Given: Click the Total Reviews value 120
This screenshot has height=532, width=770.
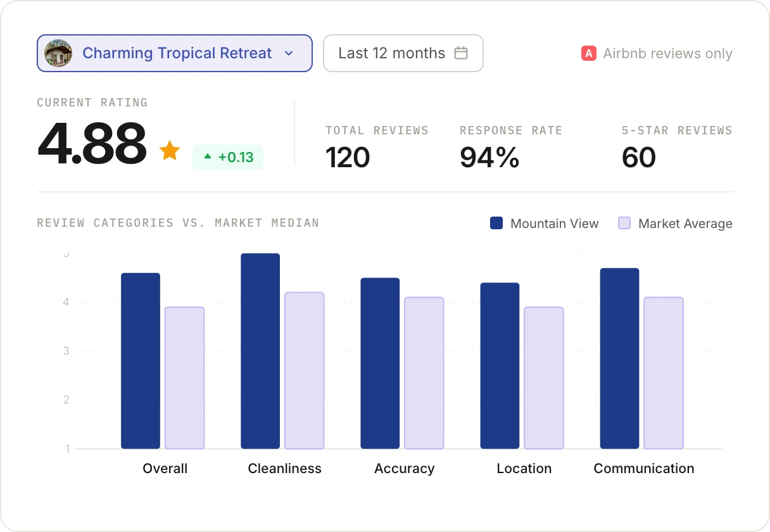Looking at the screenshot, I should point(348,158).
